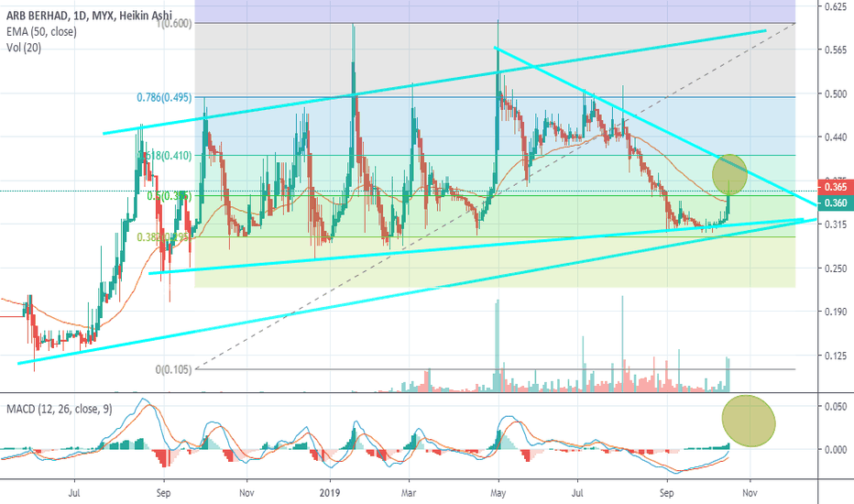This screenshot has width=854, height=504.
Task: Click the 0.500 price axis value
Action: (836, 93)
